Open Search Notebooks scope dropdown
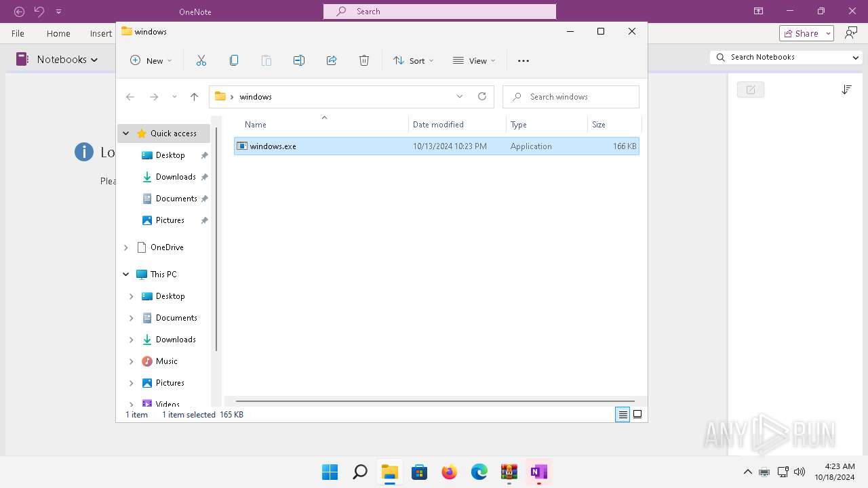868x488 pixels. [856, 58]
